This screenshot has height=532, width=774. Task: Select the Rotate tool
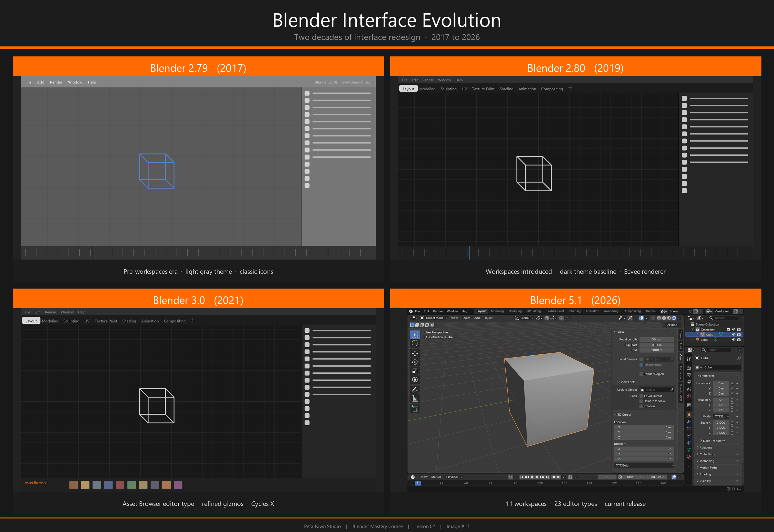tap(415, 362)
